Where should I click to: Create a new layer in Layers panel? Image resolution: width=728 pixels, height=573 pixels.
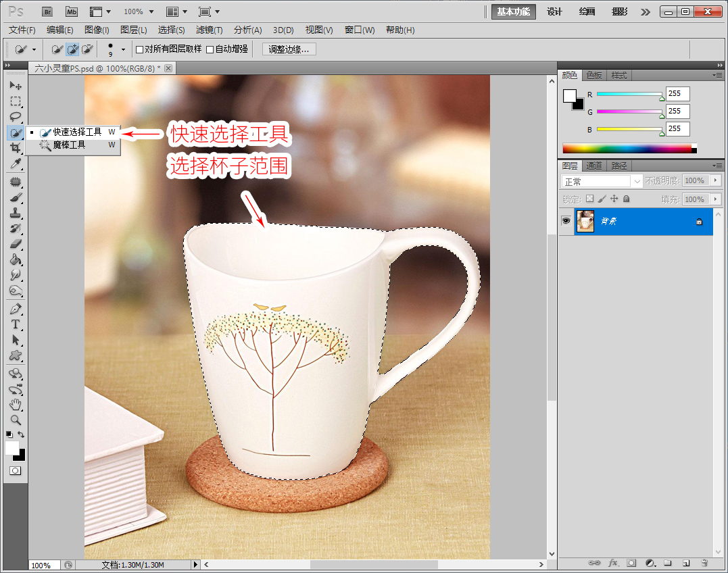click(x=686, y=564)
